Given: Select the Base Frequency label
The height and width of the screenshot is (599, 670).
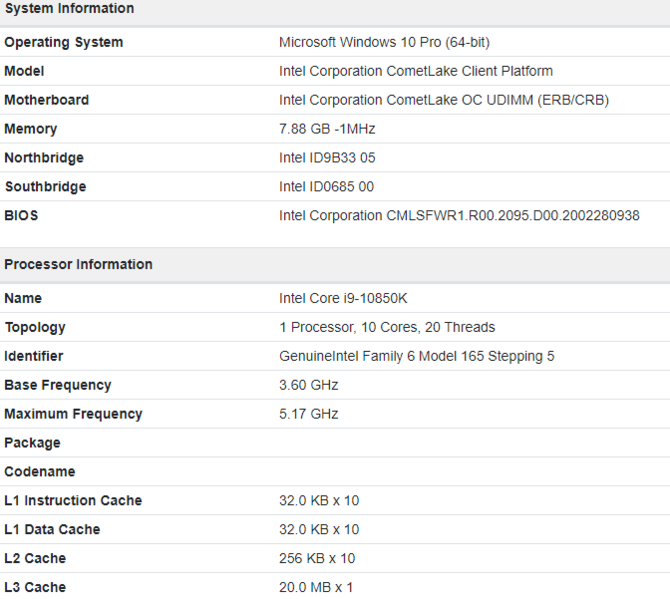Looking at the screenshot, I should coord(58,385).
